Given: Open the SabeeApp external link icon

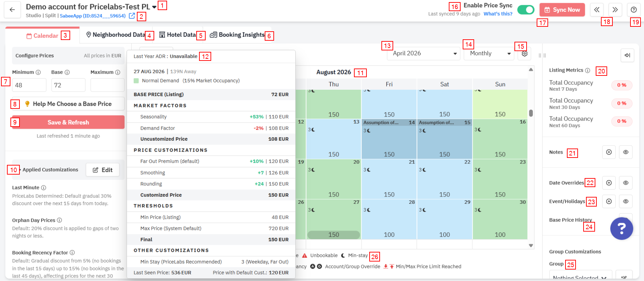Looking at the screenshot, I should pyautogui.click(x=132, y=16).
